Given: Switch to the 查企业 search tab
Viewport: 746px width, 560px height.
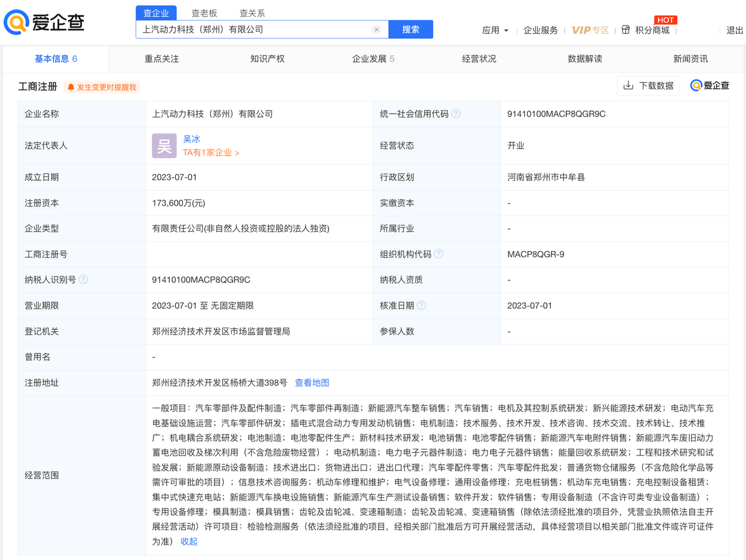Looking at the screenshot, I should coord(156,12).
